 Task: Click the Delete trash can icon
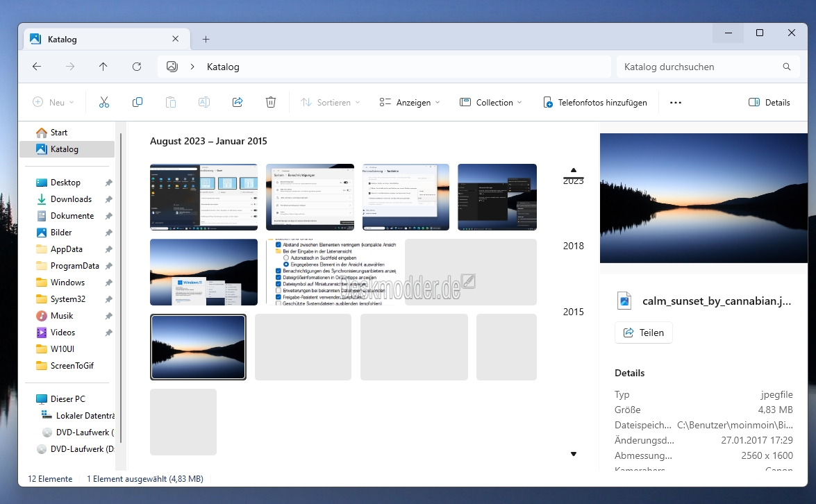point(271,102)
